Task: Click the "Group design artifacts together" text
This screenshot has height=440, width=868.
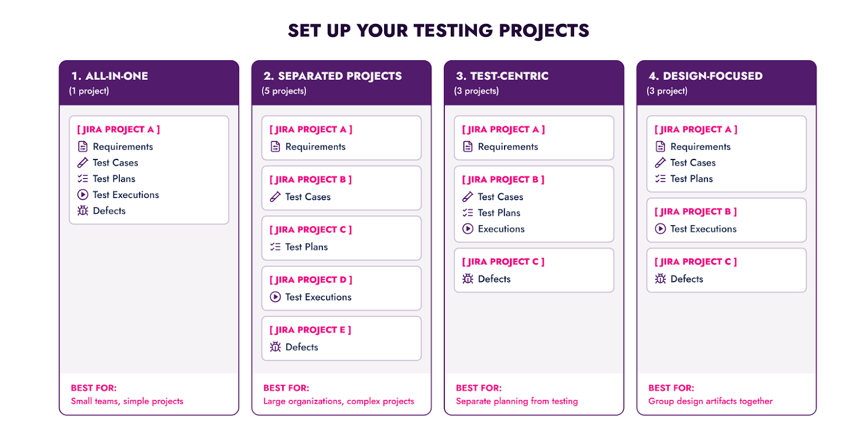Action: pos(710,401)
